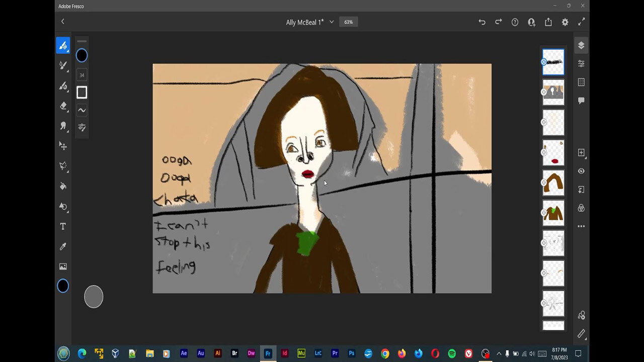The image size is (644, 362).
Task: Select the brown hair layer thumbnail
Action: (553, 183)
